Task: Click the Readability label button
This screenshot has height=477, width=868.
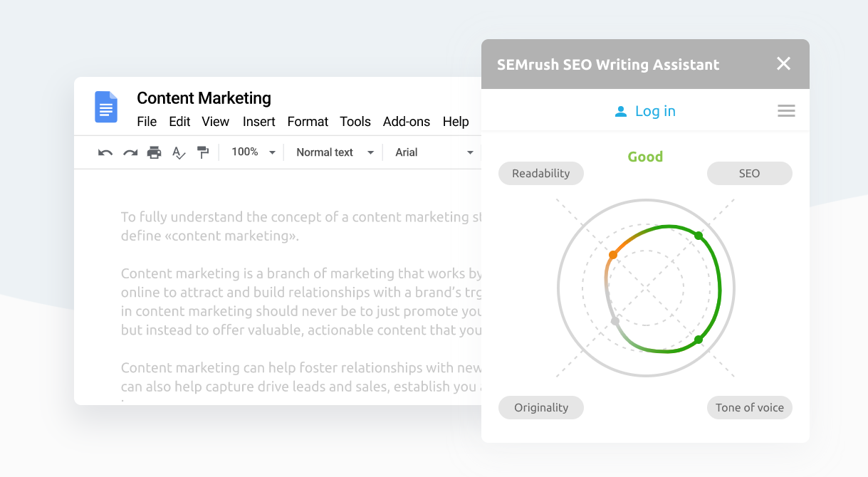Action: (x=541, y=173)
